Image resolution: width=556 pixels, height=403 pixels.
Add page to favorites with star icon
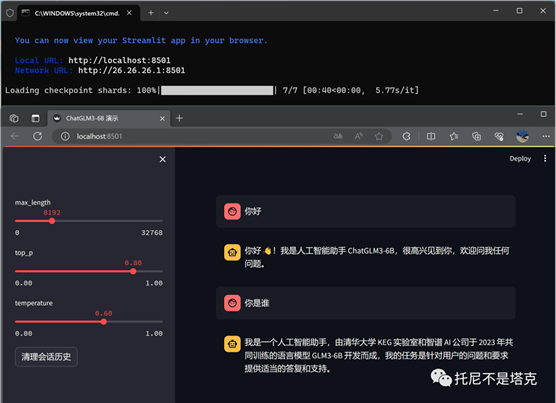coord(379,136)
